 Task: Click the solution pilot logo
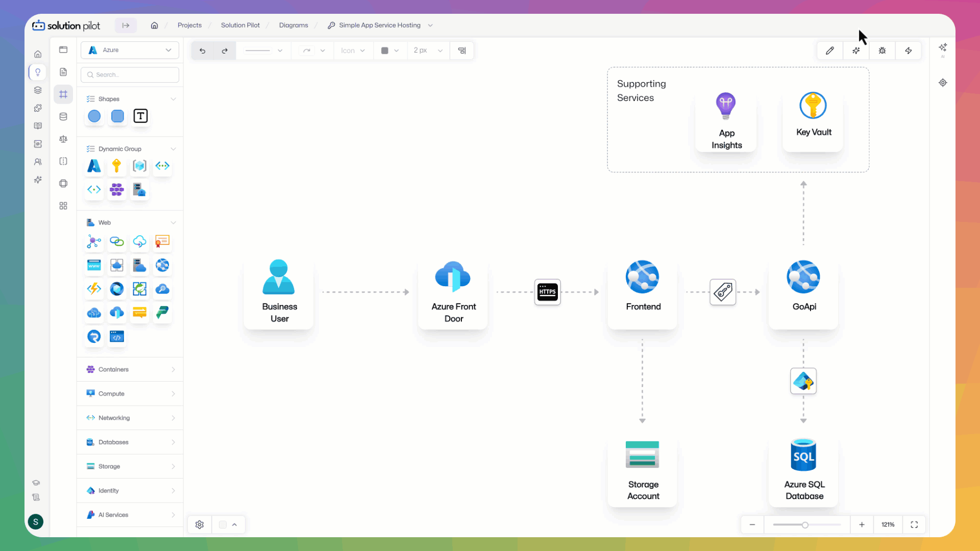tap(66, 26)
